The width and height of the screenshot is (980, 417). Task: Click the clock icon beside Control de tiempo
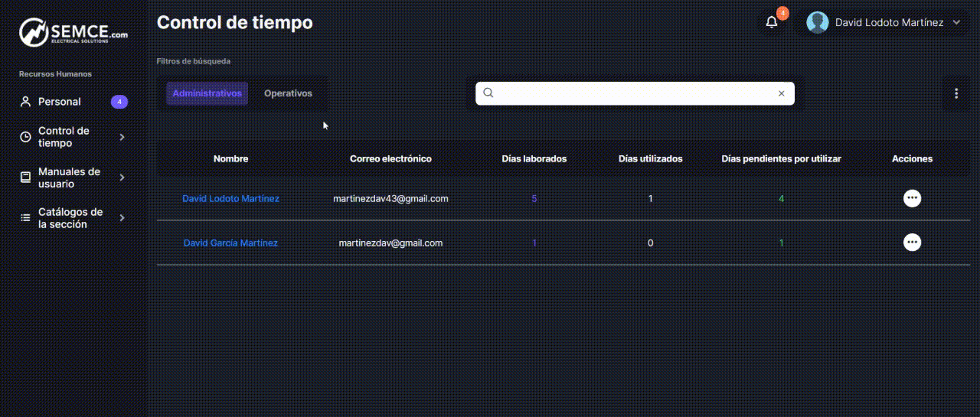[x=25, y=137]
